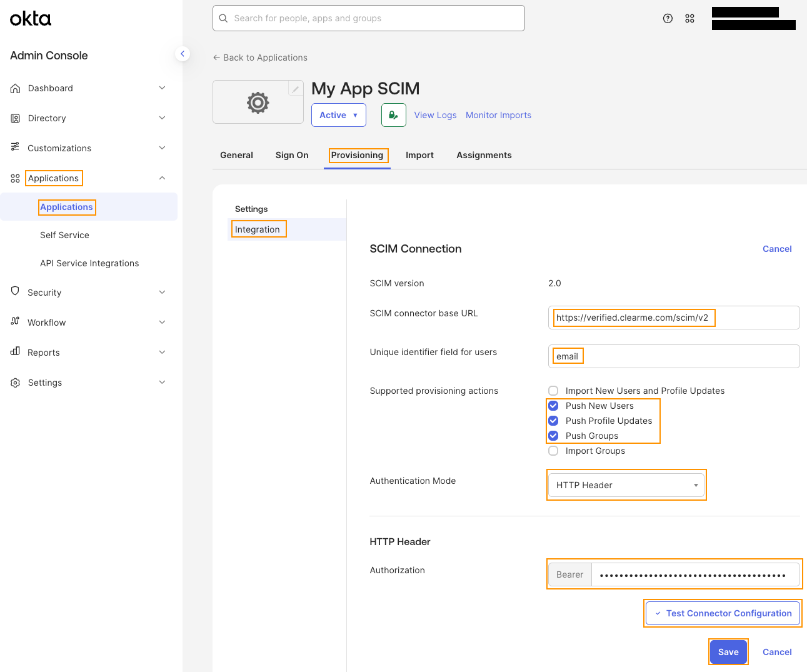
Task: Open Applications sub-item in sidebar
Action: coord(89,207)
